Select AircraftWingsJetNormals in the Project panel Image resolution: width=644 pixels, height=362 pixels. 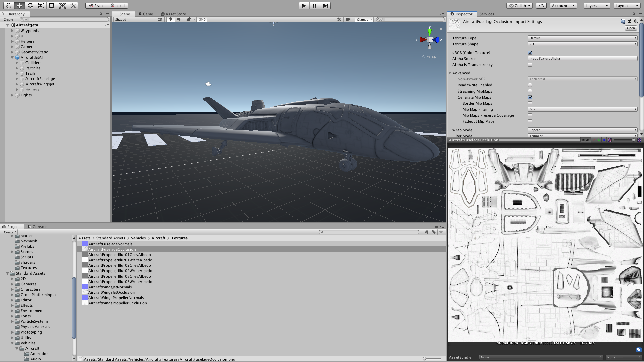pyautogui.click(x=110, y=287)
